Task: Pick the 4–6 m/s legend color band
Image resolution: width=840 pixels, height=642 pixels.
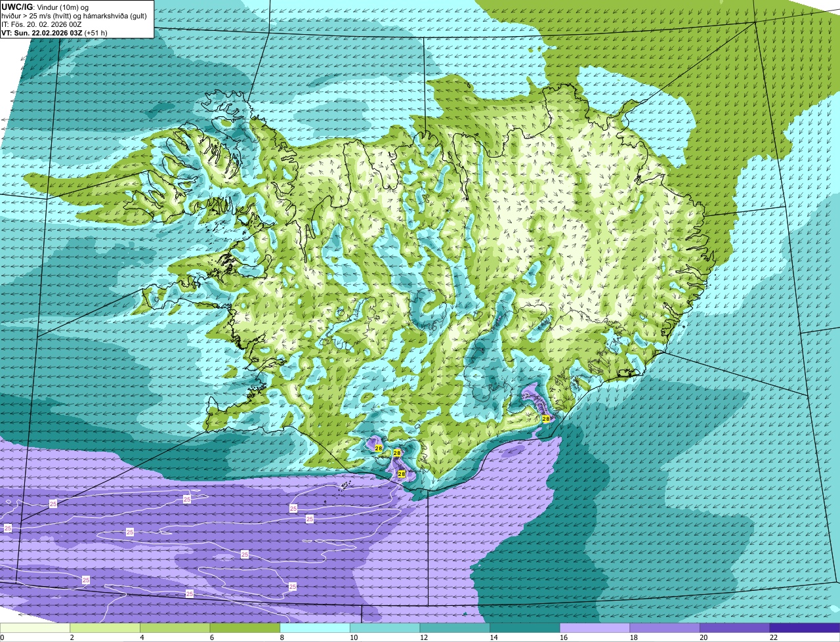Action: point(175,628)
